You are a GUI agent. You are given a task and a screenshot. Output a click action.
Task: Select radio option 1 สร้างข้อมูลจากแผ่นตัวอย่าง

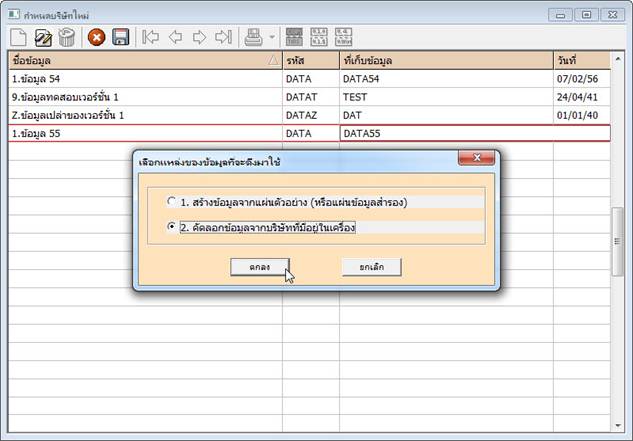click(172, 201)
